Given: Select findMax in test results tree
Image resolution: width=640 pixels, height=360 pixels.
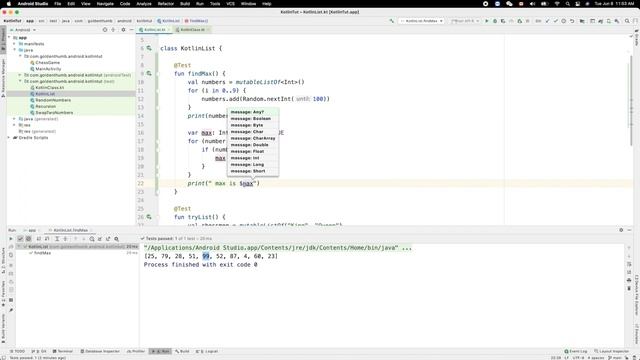Looking at the screenshot, I should pos(42,253).
